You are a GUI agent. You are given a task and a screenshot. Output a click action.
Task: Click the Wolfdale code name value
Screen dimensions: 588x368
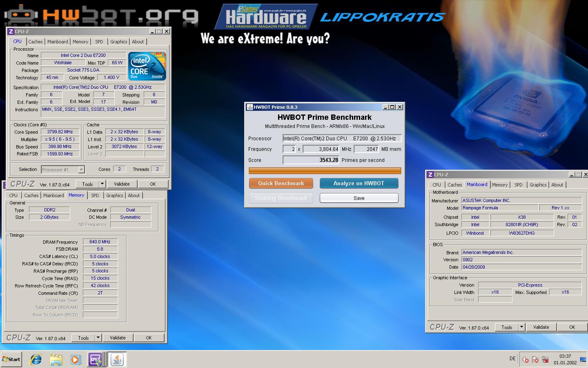(63, 63)
